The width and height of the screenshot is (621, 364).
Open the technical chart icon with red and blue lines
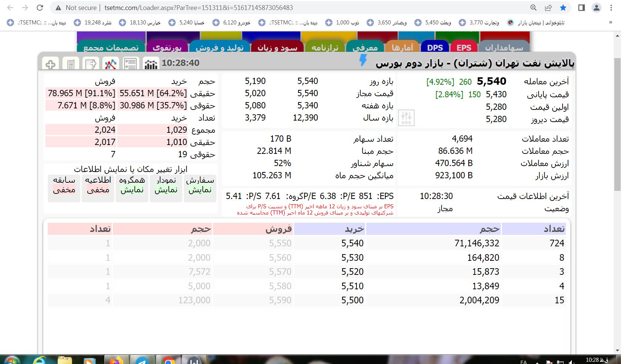tap(111, 64)
